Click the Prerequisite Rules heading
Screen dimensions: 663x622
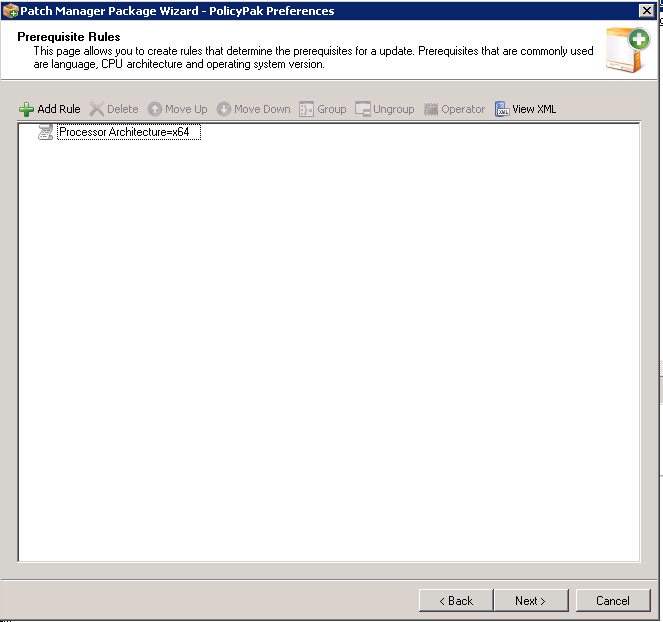pyautogui.click(x=69, y=37)
